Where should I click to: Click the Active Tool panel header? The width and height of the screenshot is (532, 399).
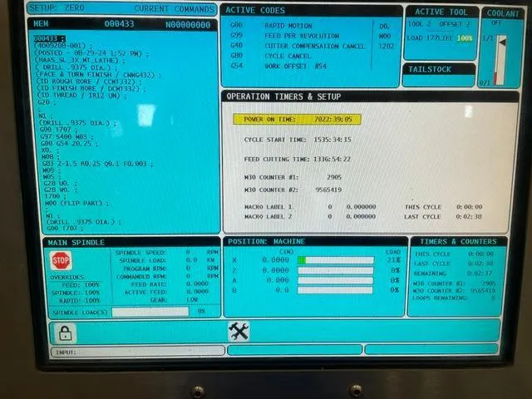(x=441, y=12)
